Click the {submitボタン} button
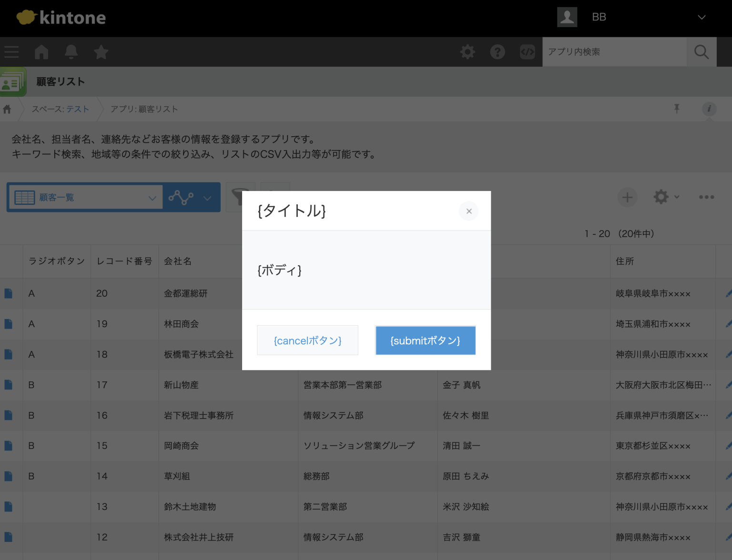The width and height of the screenshot is (732, 560). (425, 340)
